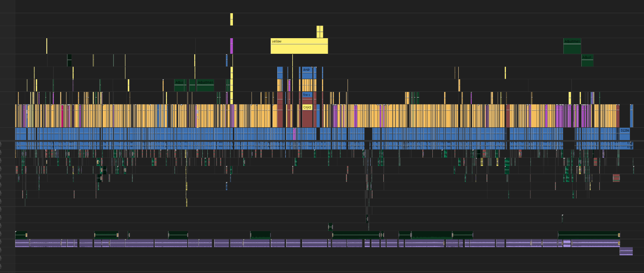The image size is (644, 273).
Task: Select the large clip labeled "yellow"
Action: click(x=299, y=46)
